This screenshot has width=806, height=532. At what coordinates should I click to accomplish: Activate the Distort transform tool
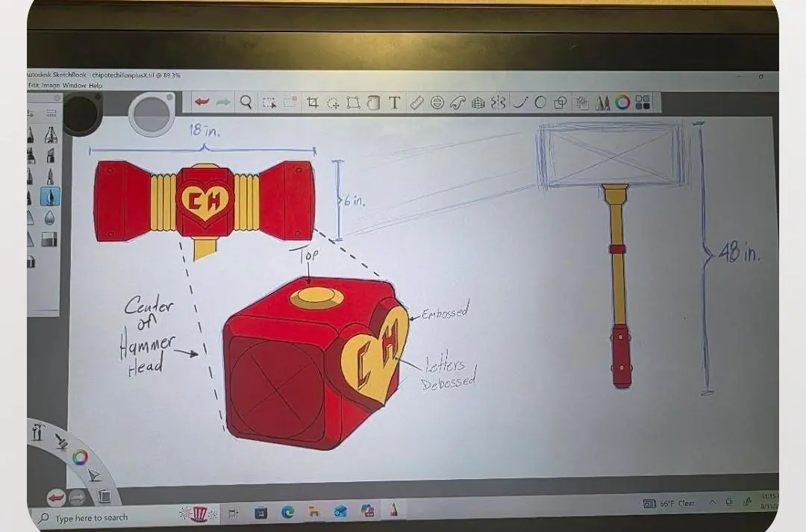tap(353, 103)
